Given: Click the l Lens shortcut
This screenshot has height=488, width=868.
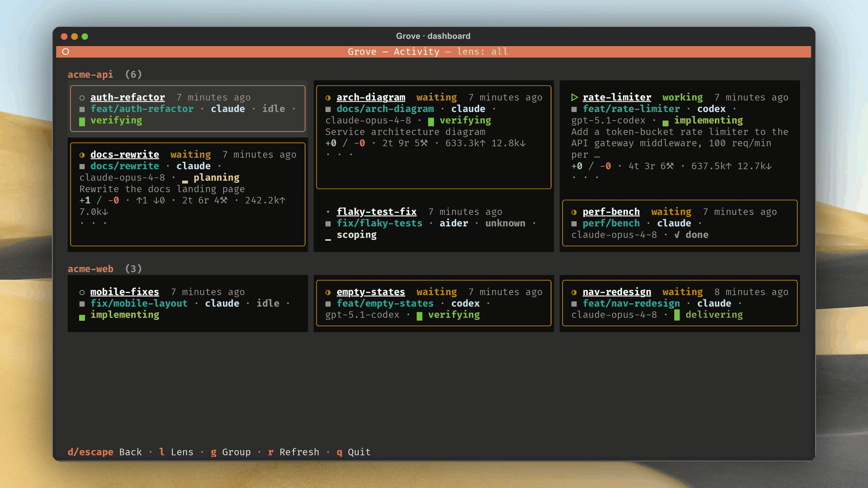Looking at the screenshot, I should [176, 452].
